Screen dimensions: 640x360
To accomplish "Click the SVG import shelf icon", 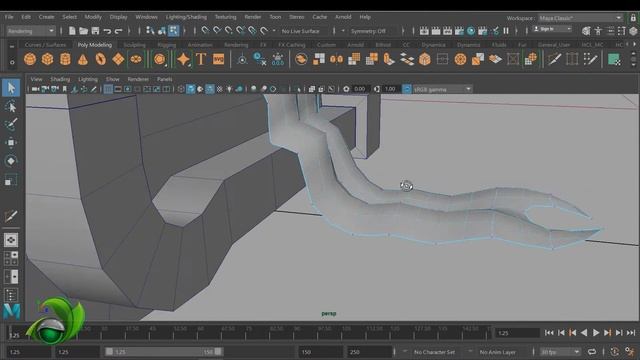I will click(x=219, y=59).
